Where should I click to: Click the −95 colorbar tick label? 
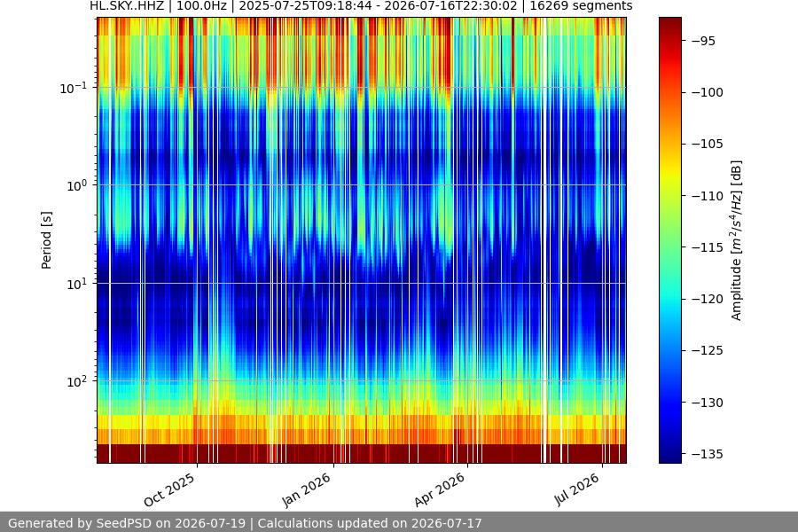click(x=703, y=42)
